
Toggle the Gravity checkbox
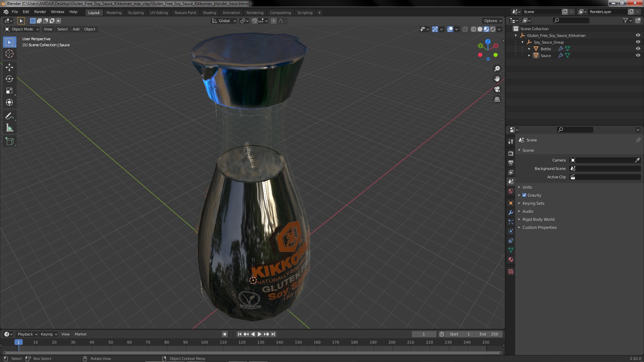(524, 195)
